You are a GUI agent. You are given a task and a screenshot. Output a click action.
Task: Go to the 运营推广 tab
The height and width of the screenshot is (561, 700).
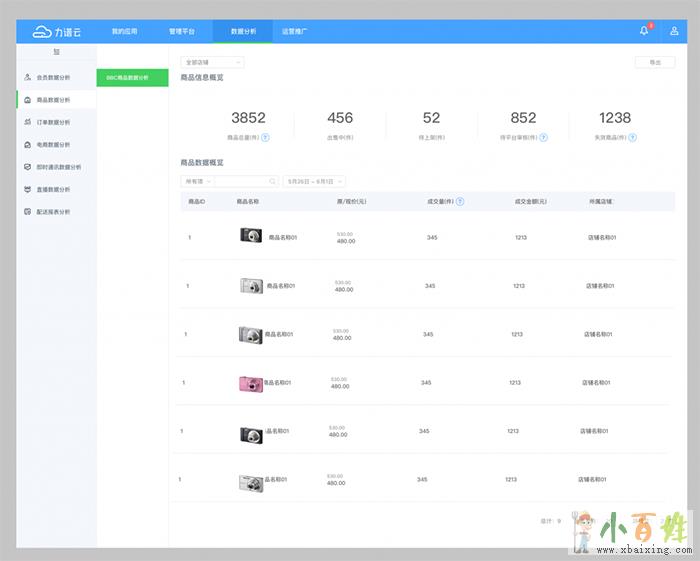click(x=294, y=31)
